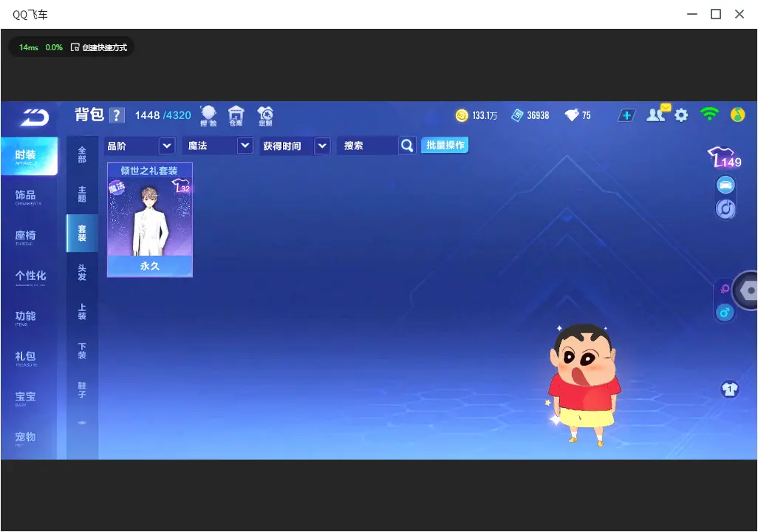
Task: Click the 36938 coupon amount
Action: [x=538, y=115]
